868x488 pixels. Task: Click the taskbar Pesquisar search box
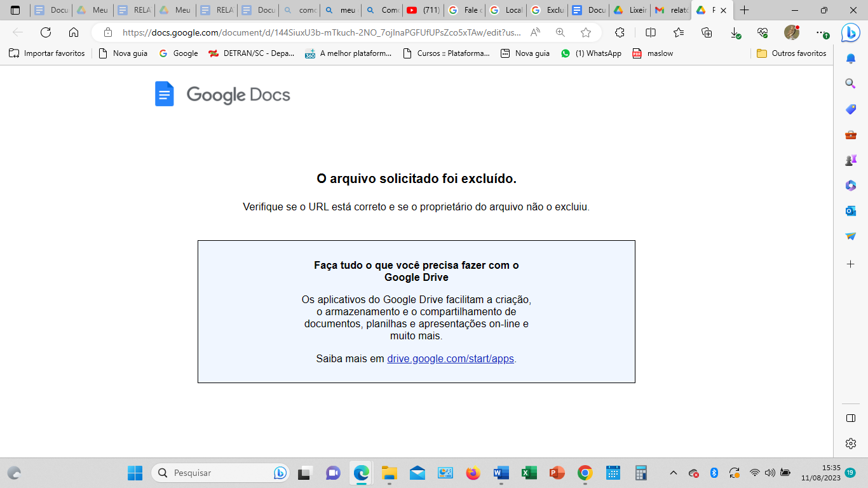(x=220, y=473)
